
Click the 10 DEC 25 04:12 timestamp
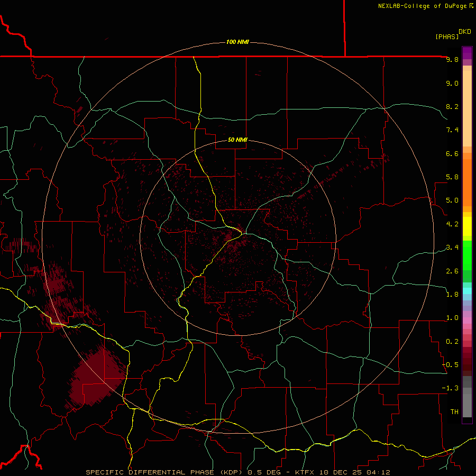[x=354, y=472]
